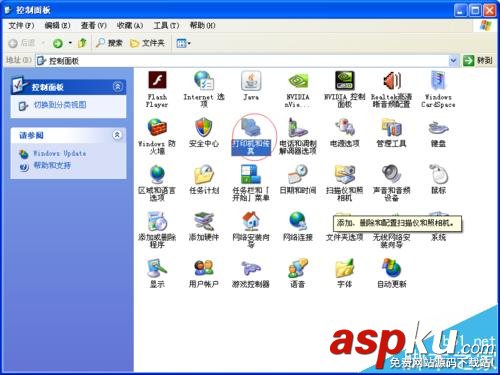Open the 查看(V) menu
The width and height of the screenshot is (500, 375).
point(94,25)
